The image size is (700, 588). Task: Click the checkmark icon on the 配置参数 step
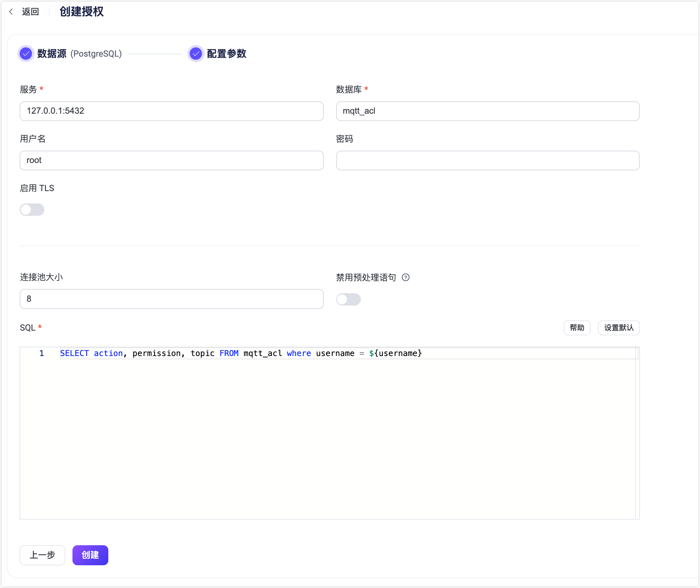coord(196,54)
